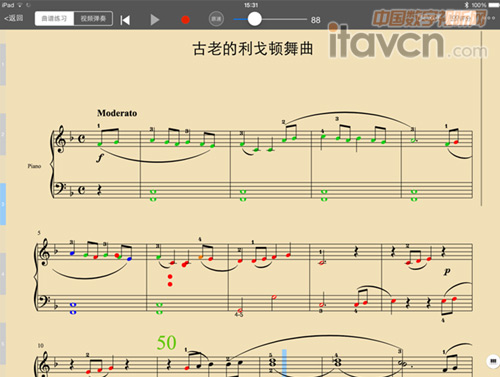
Task: Select page 4 marker on left sidebar
Action: [3, 274]
